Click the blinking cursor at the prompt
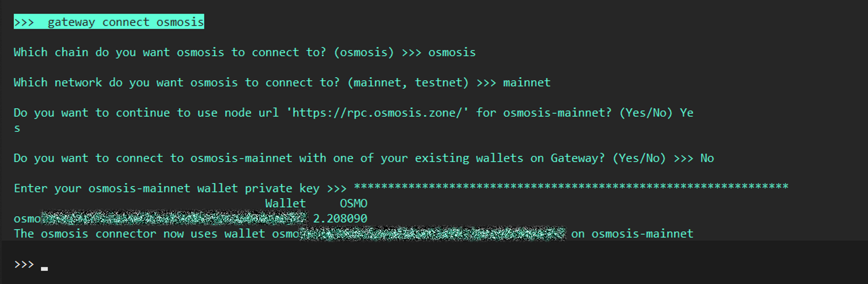This screenshot has width=868, height=284. click(x=44, y=268)
